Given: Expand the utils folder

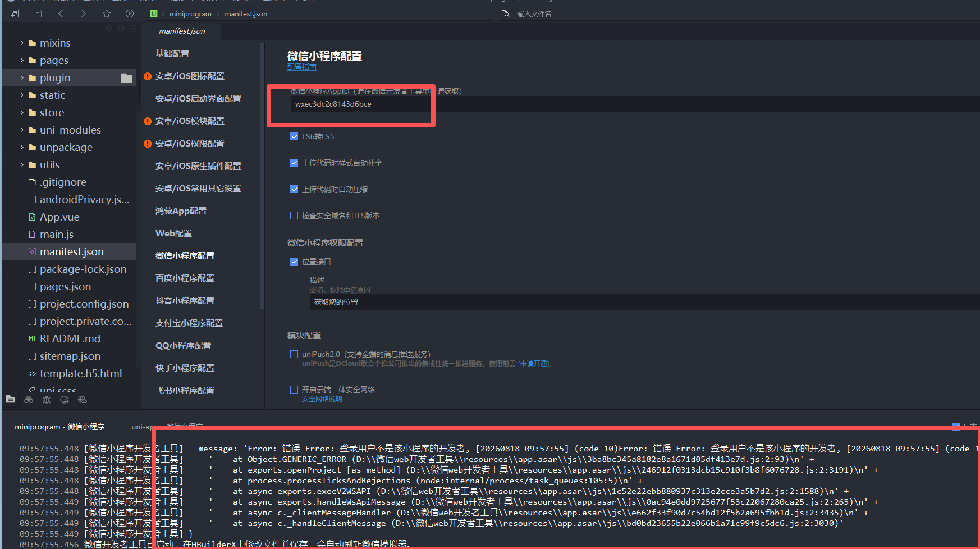Looking at the screenshot, I should pos(22,164).
